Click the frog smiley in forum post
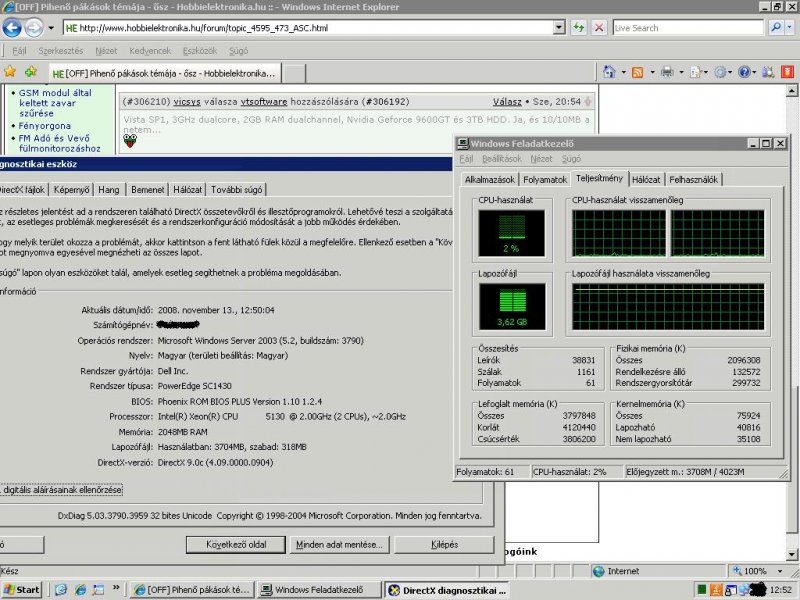 point(130,141)
